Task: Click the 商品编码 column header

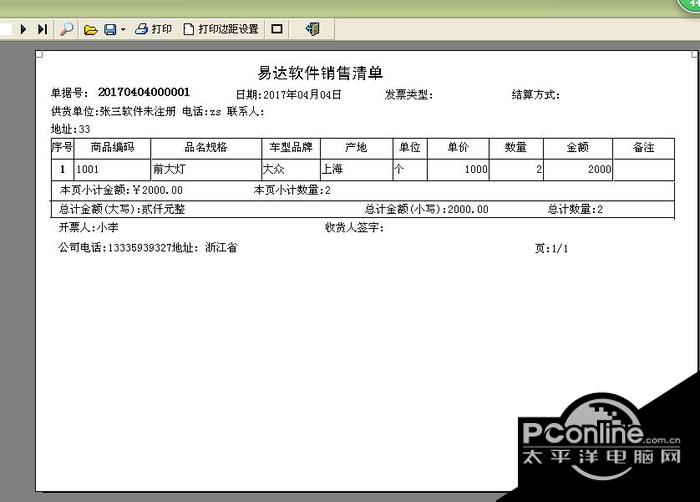Action: [112, 147]
